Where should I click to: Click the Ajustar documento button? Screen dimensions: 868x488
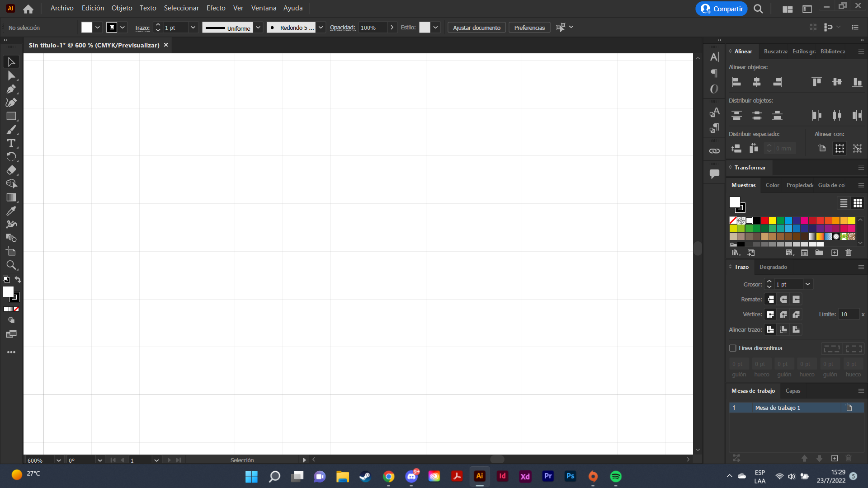point(476,27)
